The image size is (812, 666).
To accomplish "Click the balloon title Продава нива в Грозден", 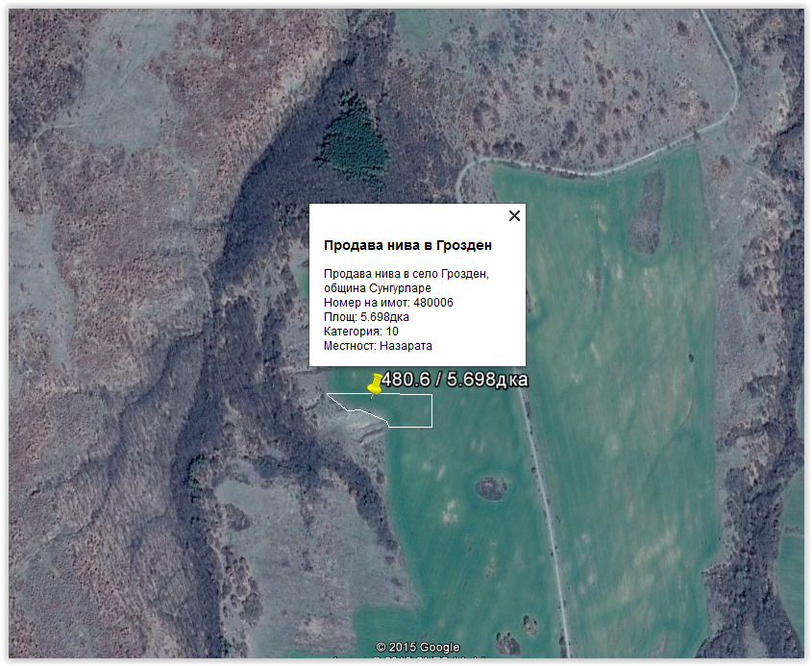I will (408, 246).
